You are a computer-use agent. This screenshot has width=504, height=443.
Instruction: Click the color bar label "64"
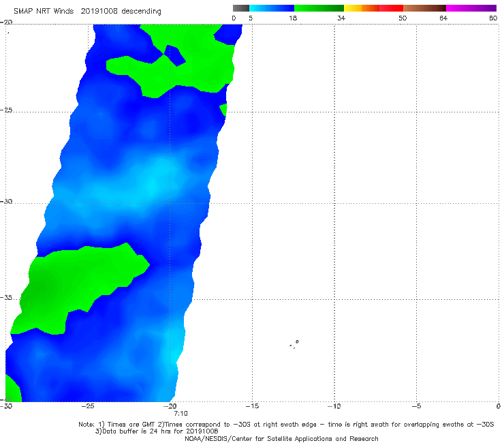443,18
